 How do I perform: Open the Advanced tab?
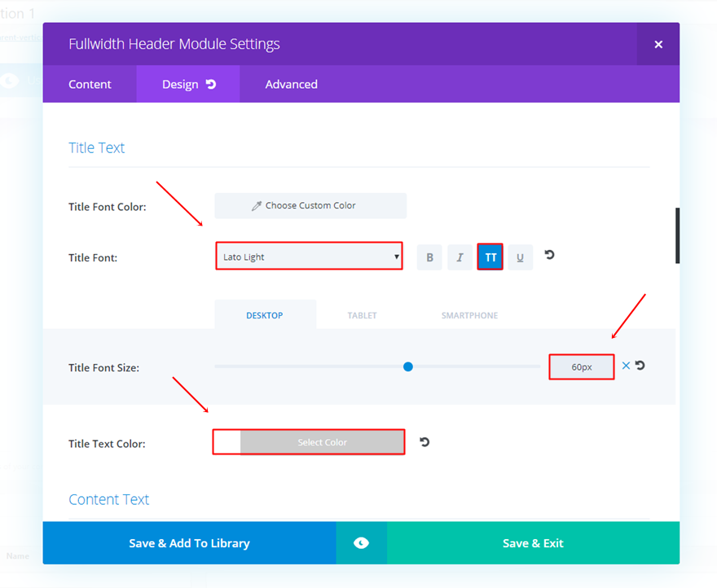[x=291, y=84]
